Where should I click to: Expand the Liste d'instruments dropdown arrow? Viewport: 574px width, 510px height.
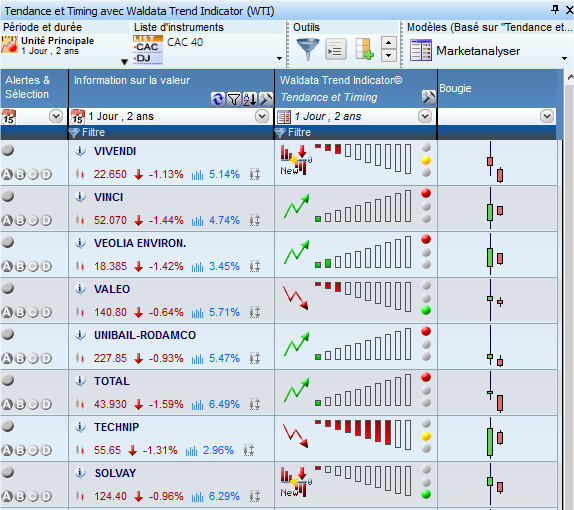click(280, 59)
